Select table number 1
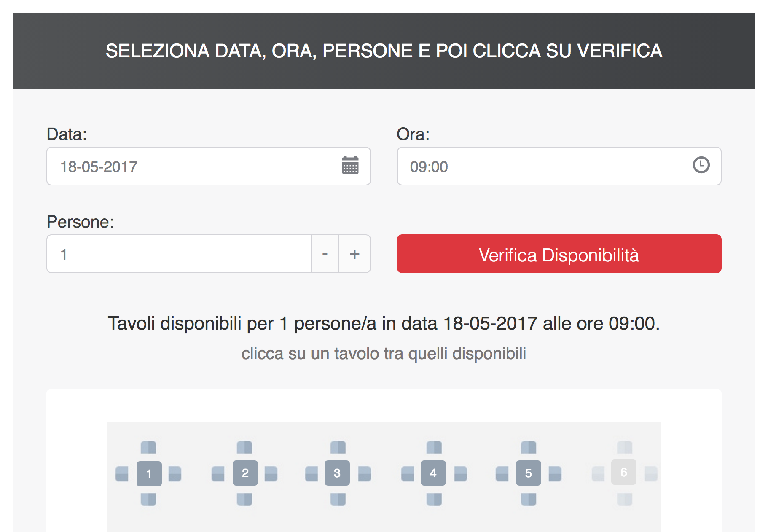 tap(149, 473)
